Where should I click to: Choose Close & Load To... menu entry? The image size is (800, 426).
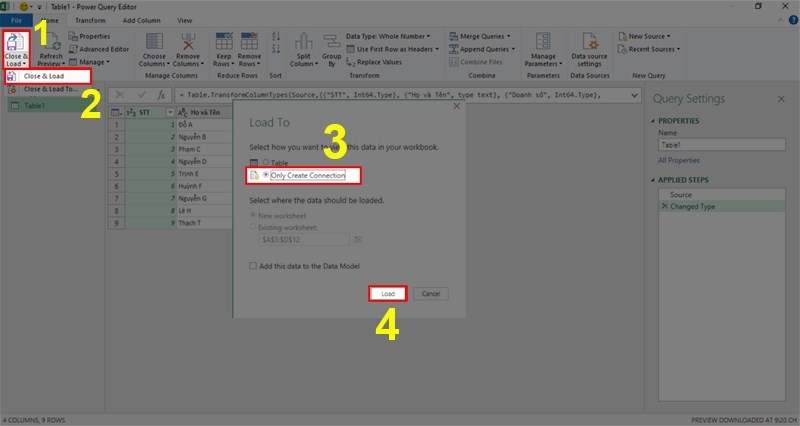tap(50, 89)
